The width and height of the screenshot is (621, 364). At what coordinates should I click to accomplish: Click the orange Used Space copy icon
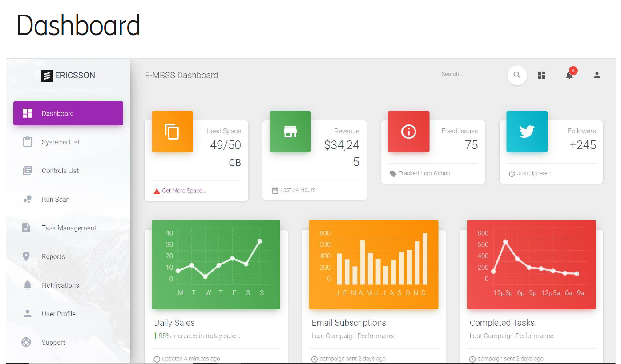point(172,132)
